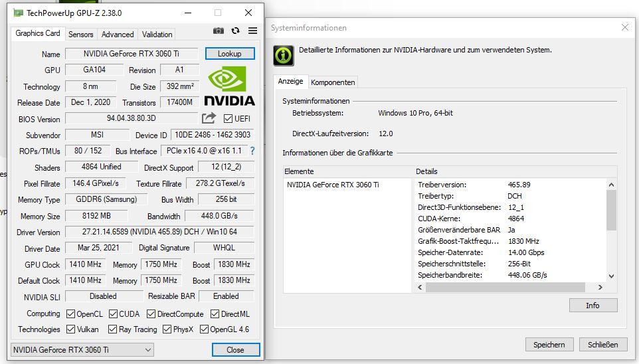Viewport: 639px width, 364px height.
Task: Click the Shaders field 4864 Unified
Action: click(x=102, y=167)
